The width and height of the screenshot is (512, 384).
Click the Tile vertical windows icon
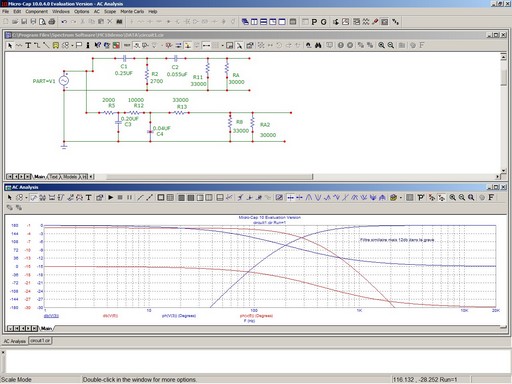point(254,22)
